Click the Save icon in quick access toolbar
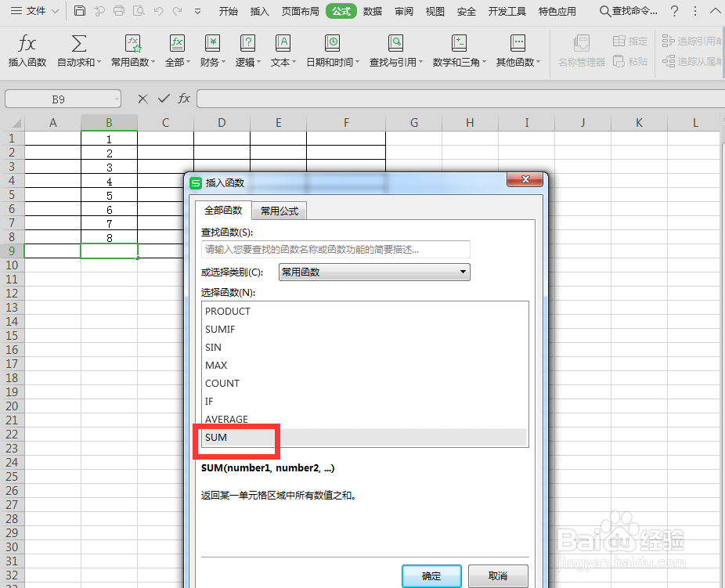Image resolution: width=725 pixels, height=588 pixels. [80, 11]
